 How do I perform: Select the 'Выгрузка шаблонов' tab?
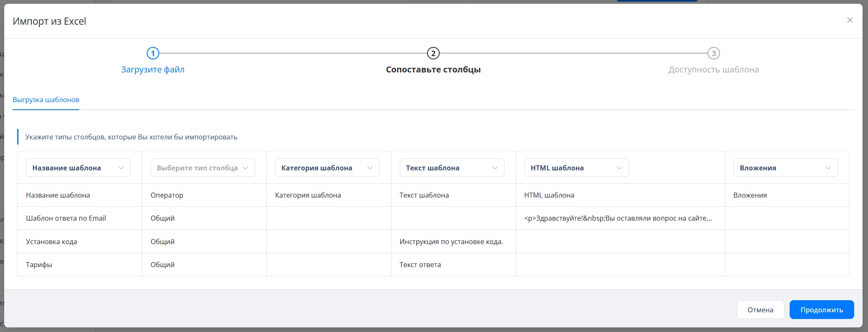coord(46,100)
